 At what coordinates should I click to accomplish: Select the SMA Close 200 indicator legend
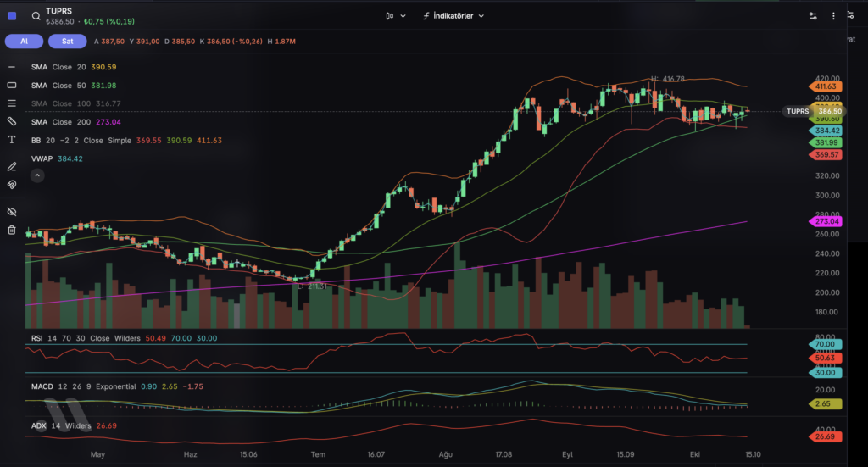point(75,122)
